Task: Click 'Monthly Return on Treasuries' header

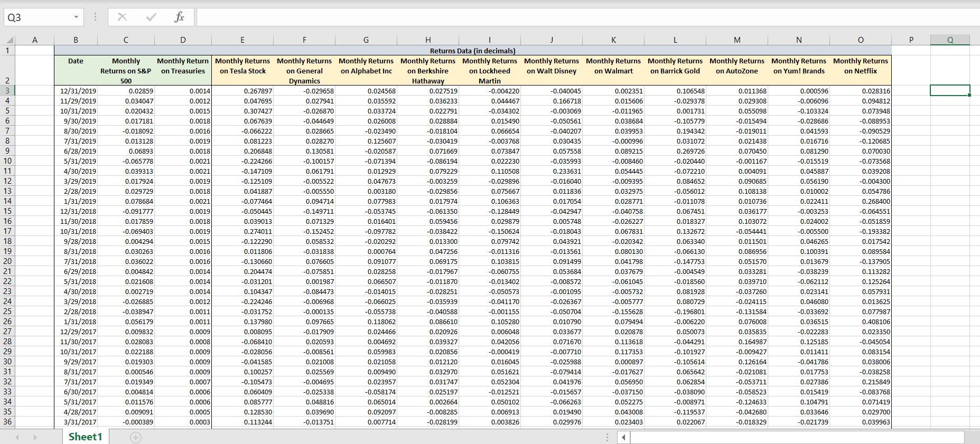Action: (183, 70)
